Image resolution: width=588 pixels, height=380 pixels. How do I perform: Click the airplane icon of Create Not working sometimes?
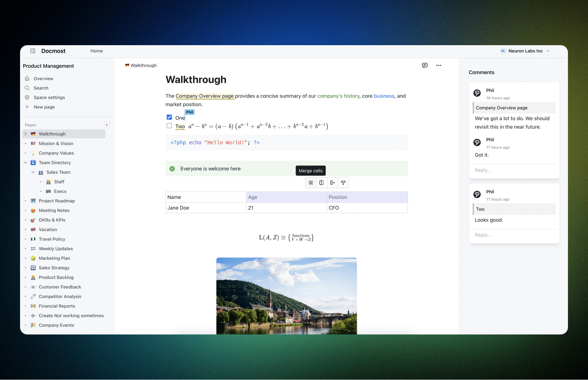(x=33, y=316)
